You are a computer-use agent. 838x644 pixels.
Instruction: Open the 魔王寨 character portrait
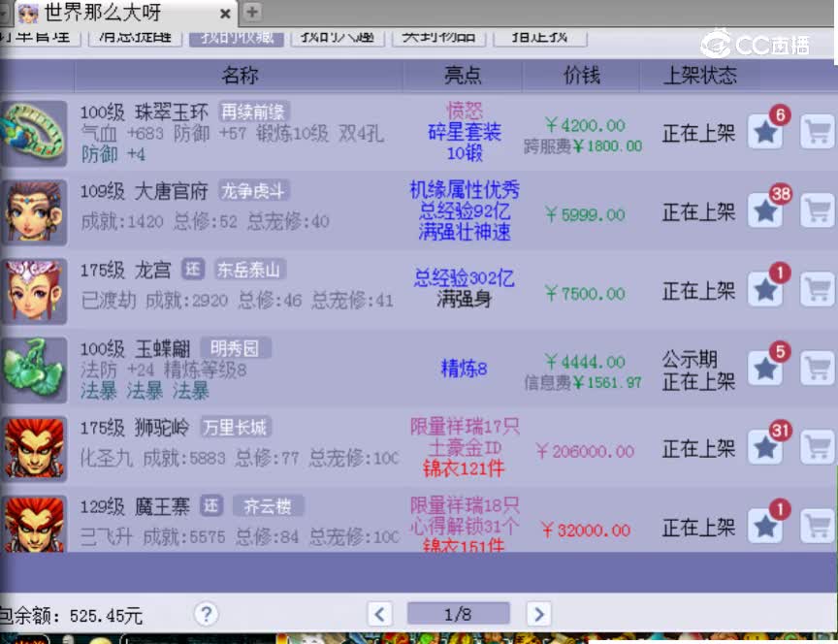[x=34, y=524]
